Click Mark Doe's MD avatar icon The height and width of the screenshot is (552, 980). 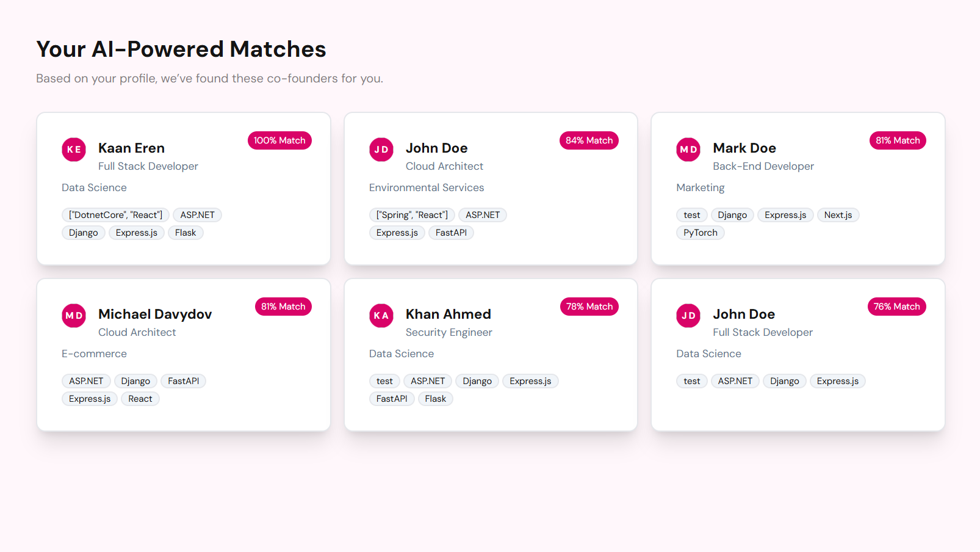tap(688, 150)
